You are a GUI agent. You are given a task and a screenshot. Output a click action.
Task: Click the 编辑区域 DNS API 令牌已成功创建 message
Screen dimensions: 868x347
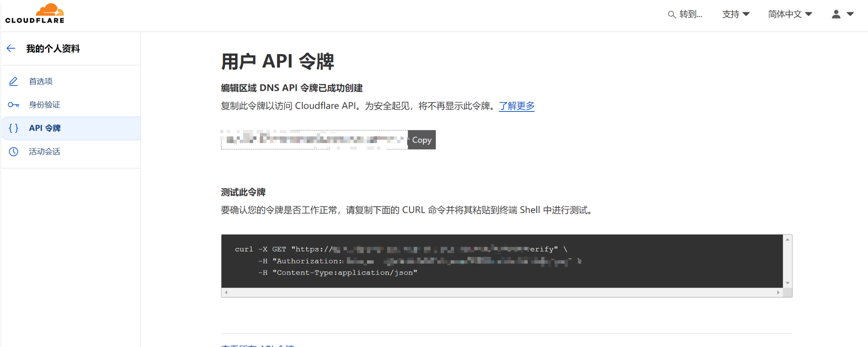coord(292,88)
